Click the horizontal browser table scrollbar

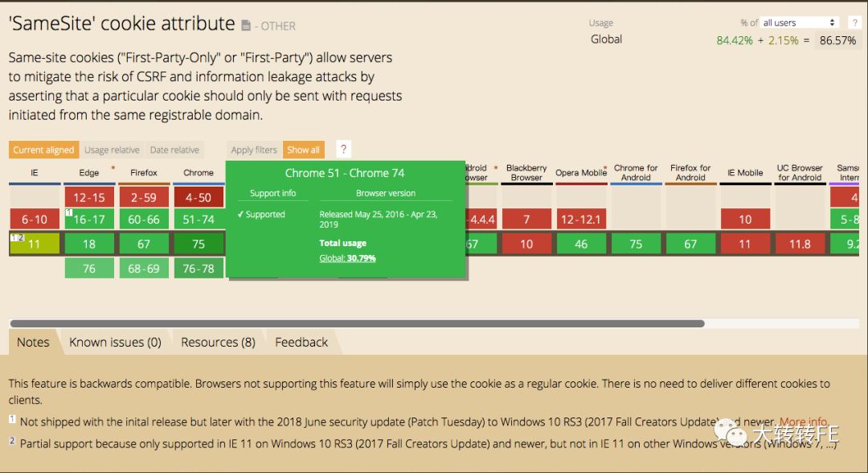click(357, 323)
